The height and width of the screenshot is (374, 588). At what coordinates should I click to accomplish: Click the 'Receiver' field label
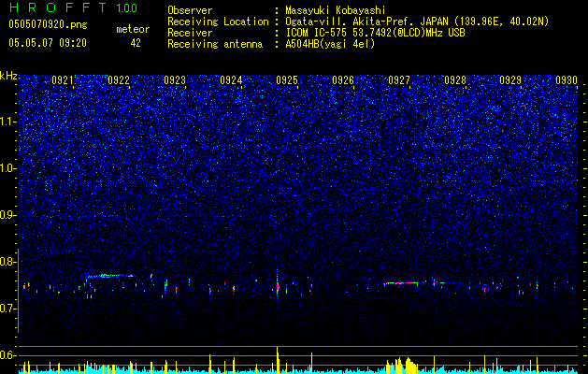(x=190, y=33)
